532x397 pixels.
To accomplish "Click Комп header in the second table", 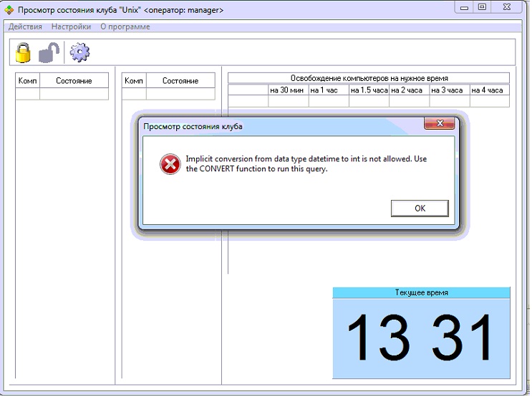I will pyautogui.click(x=134, y=80).
